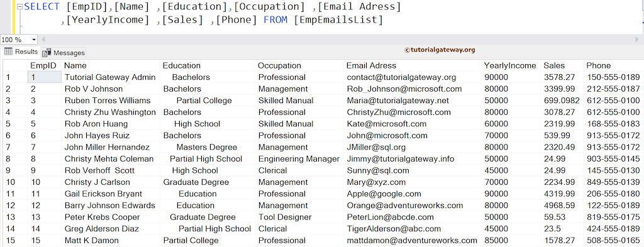Click the Rob V Johnson name cell
Image resolution: width=644 pixels, height=247 pixels.
point(111,89)
